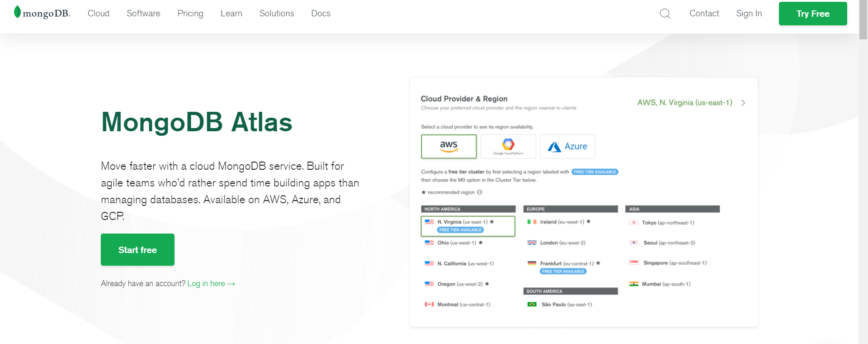Open the search magnifier icon
Viewport: 868px width, 344px height.
665,14
